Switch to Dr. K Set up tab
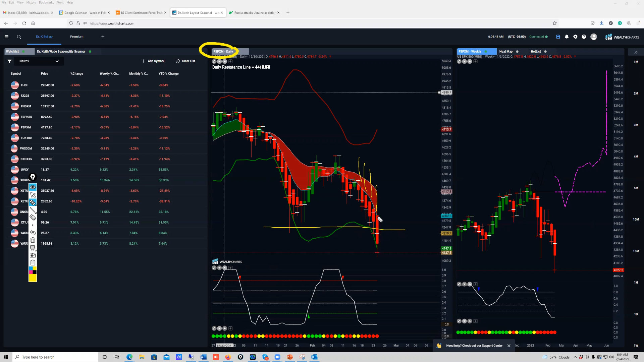Screen dimensions: 644x362 [x=44, y=37]
